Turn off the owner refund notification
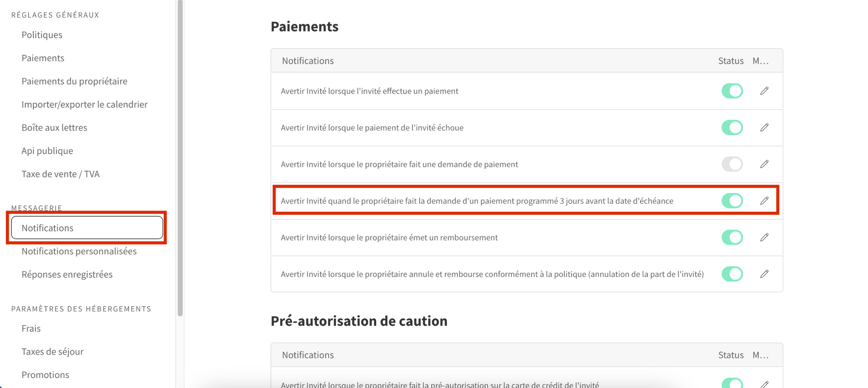The width and height of the screenshot is (868, 388). (x=732, y=237)
